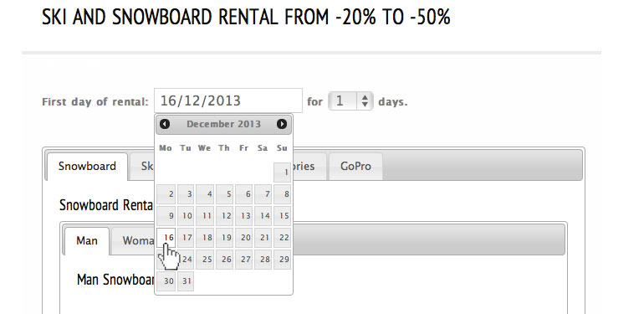
Task: Choose December 20 as rental date
Action: (x=243, y=238)
